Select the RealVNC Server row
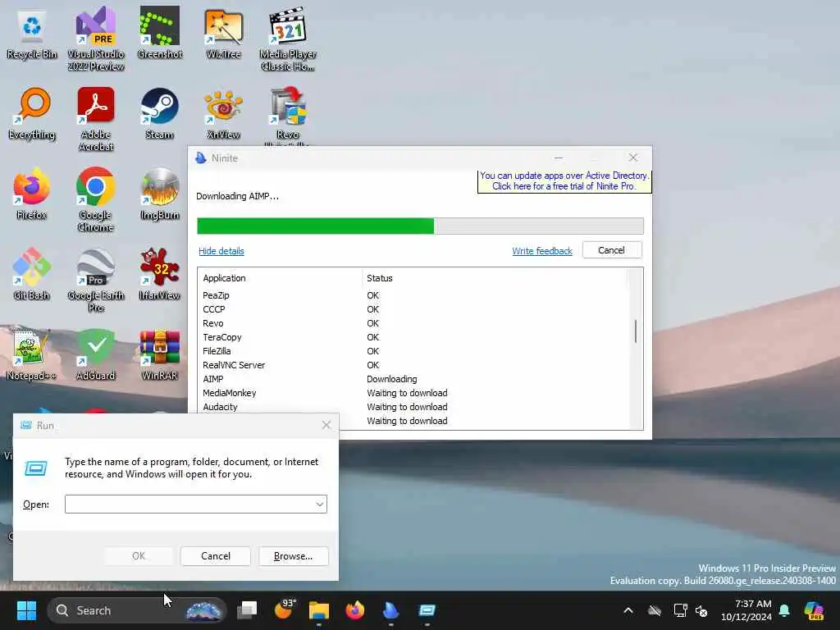The image size is (840, 630). pos(413,365)
